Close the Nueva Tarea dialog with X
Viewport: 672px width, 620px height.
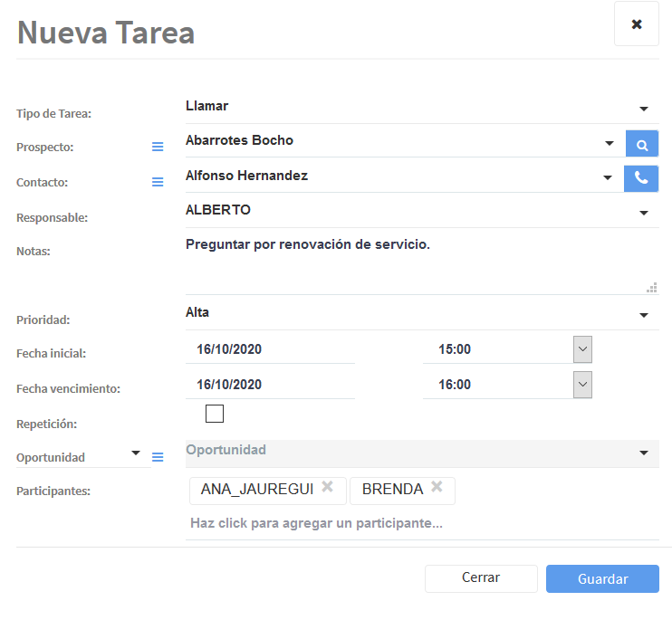tap(636, 24)
